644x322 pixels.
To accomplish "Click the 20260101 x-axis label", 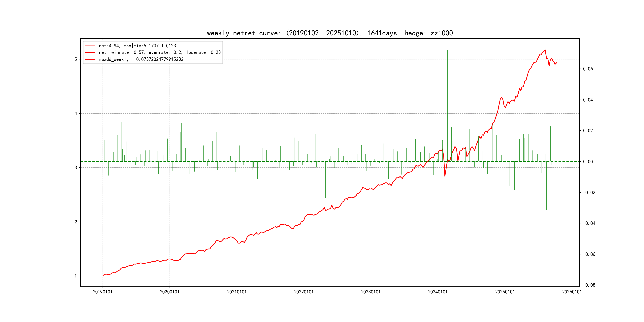I will point(572,292).
